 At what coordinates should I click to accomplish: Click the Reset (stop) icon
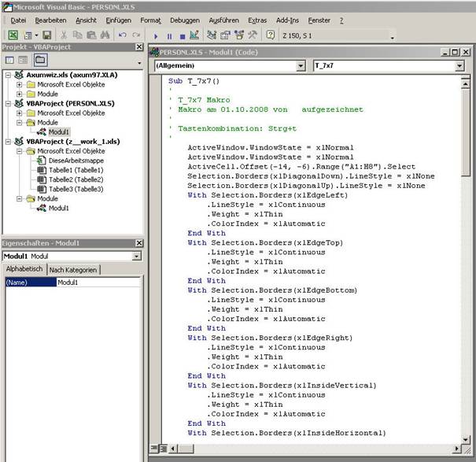(x=183, y=35)
